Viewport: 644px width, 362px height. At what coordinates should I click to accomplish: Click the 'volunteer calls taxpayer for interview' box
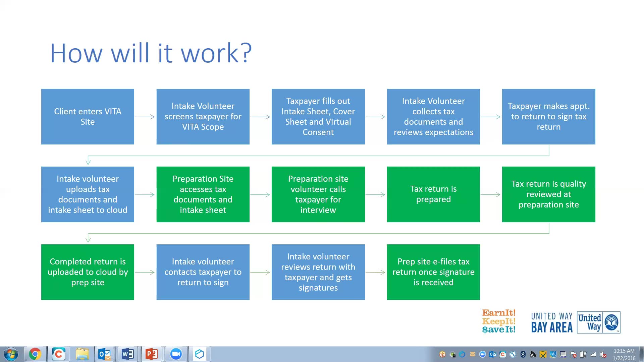(318, 194)
